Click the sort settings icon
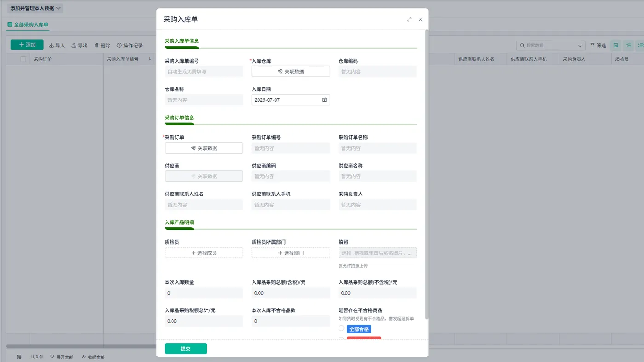Screen dimensions: 644x362 tap(628, 46)
